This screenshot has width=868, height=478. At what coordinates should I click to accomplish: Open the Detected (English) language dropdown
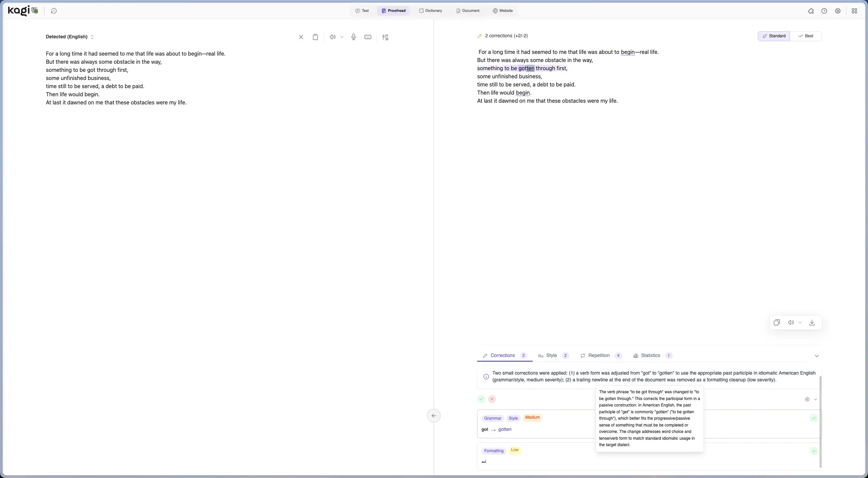click(70, 37)
